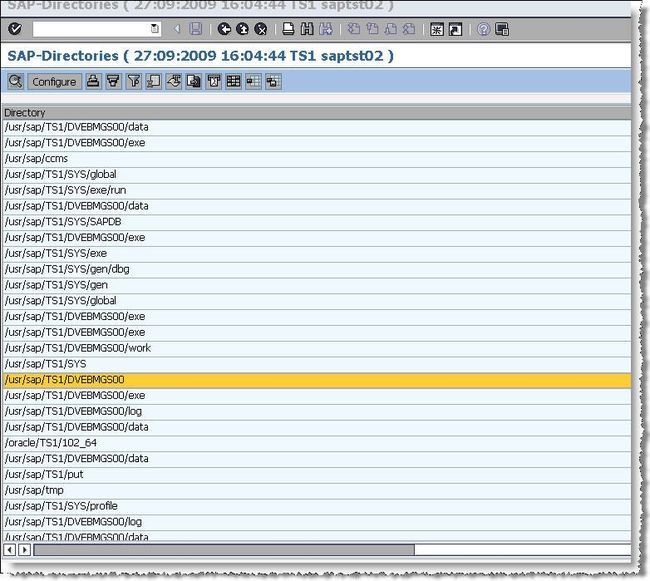Select the /usr/sap/TS1/SYS row
Screen dimensions: 650x581
[317, 364]
